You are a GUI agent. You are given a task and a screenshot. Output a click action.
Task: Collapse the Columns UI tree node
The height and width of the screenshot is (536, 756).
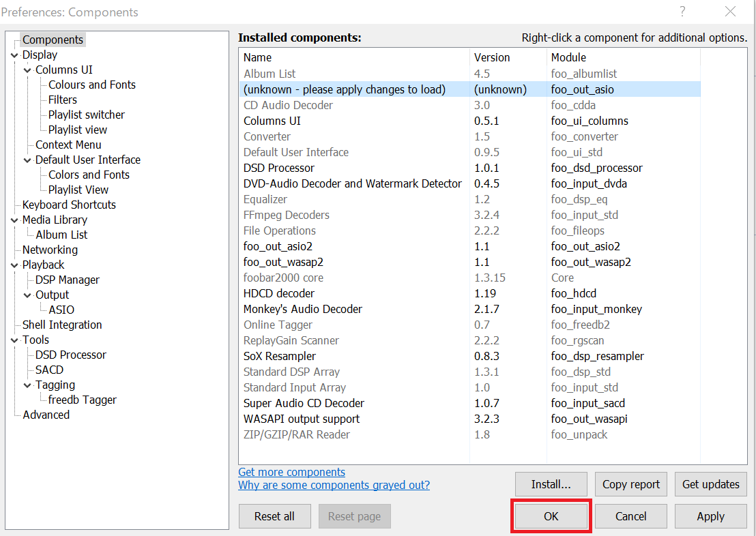pyautogui.click(x=27, y=70)
